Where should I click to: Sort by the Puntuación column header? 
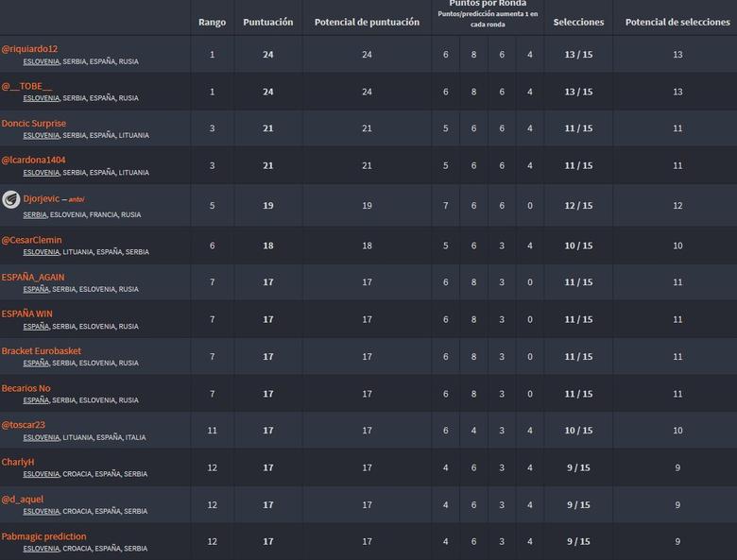(x=268, y=22)
